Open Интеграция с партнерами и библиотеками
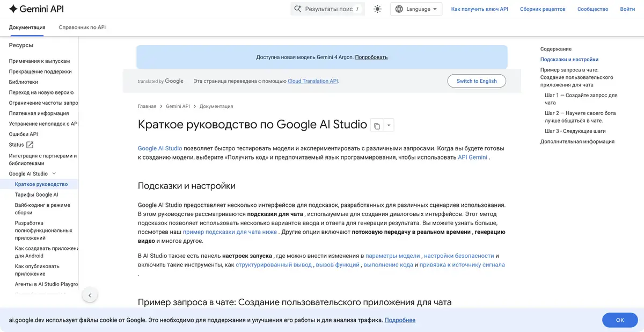Viewport: 644px width, 332px height. tap(43, 160)
